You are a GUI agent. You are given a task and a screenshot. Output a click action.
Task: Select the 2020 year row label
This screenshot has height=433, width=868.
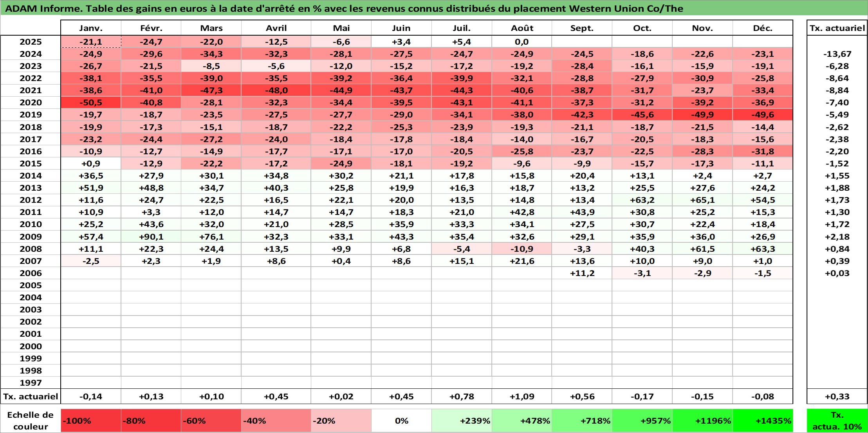[x=31, y=103]
